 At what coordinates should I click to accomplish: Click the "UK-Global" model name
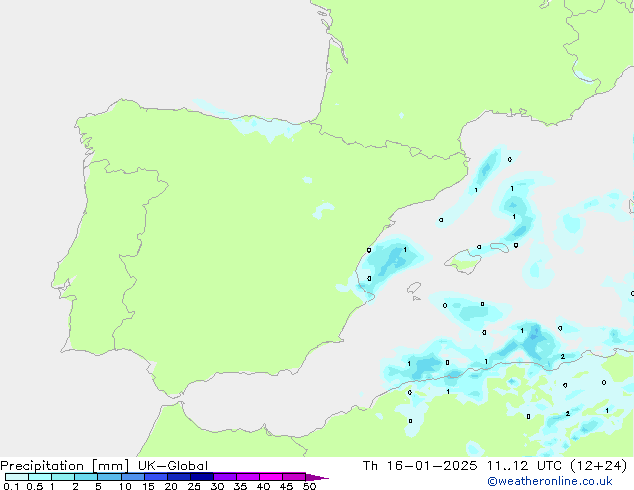[173, 466]
